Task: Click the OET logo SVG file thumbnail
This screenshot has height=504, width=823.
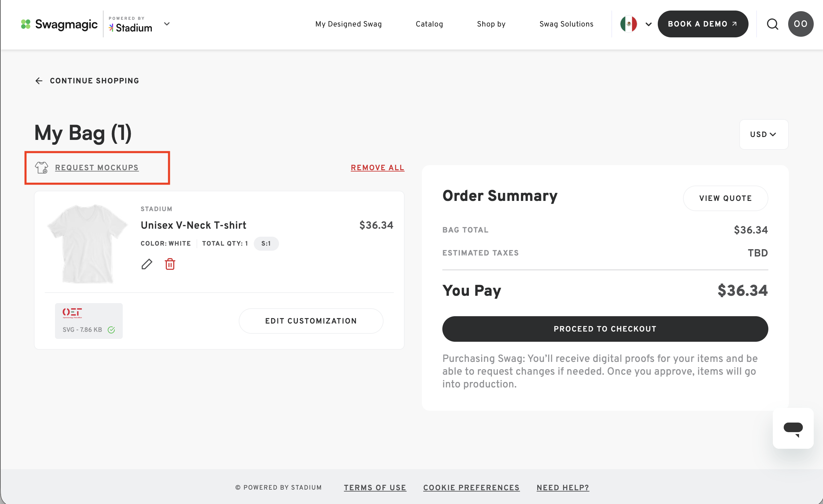Action: click(89, 321)
